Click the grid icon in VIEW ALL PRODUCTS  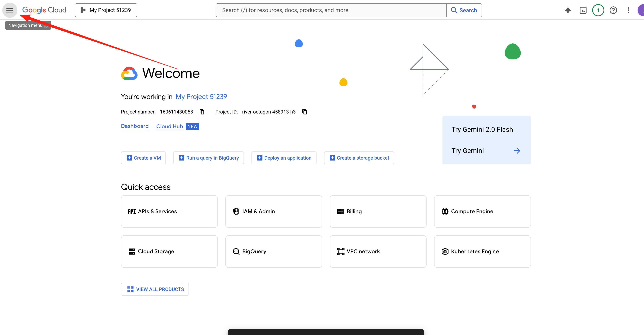point(130,289)
